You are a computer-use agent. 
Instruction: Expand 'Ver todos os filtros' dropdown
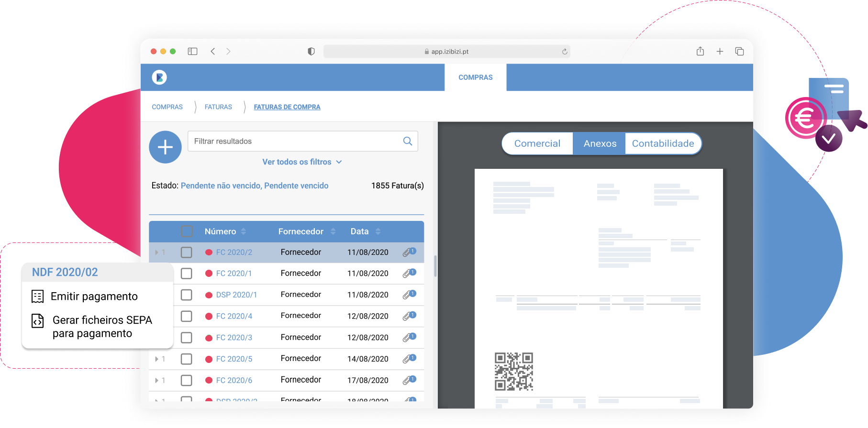(x=301, y=162)
